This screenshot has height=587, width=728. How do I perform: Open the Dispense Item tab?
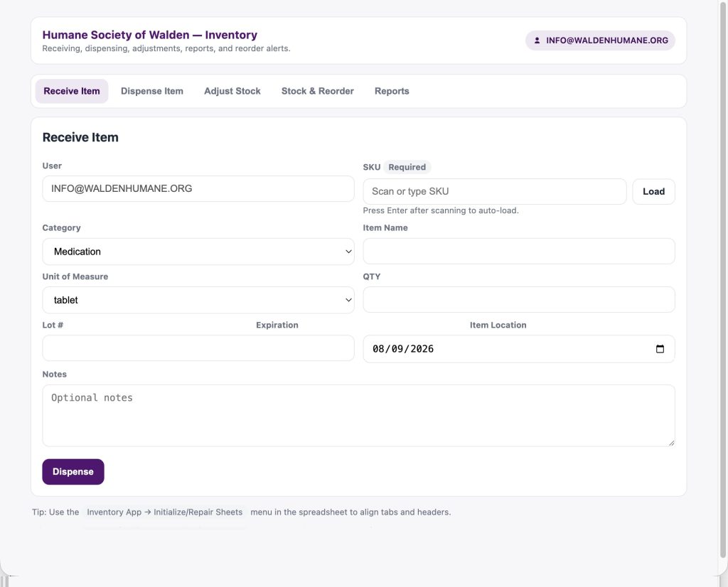[x=152, y=91]
